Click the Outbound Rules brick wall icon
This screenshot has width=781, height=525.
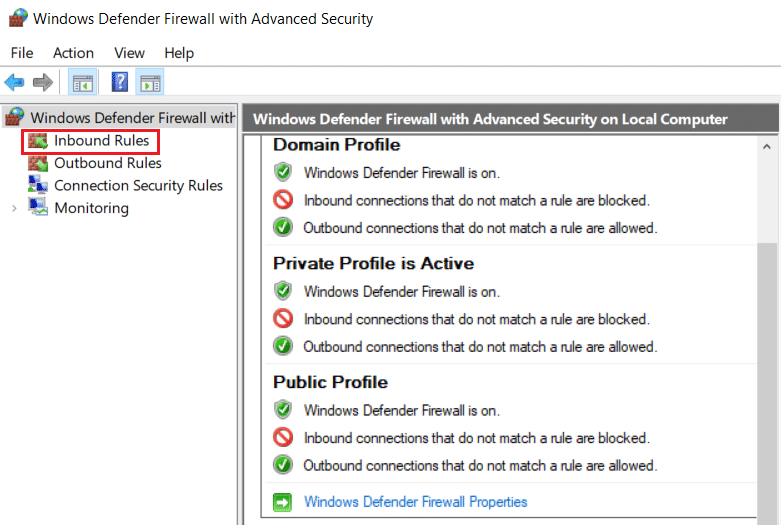pyautogui.click(x=38, y=163)
